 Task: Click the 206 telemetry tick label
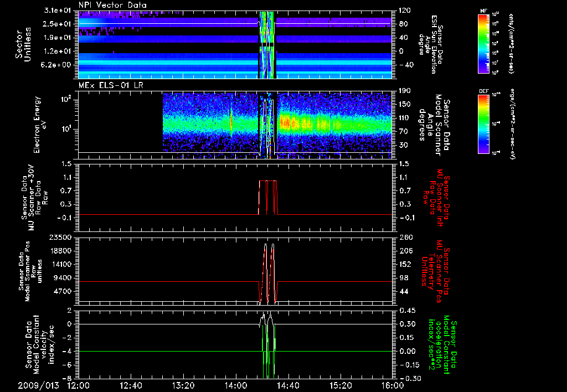(x=406, y=251)
